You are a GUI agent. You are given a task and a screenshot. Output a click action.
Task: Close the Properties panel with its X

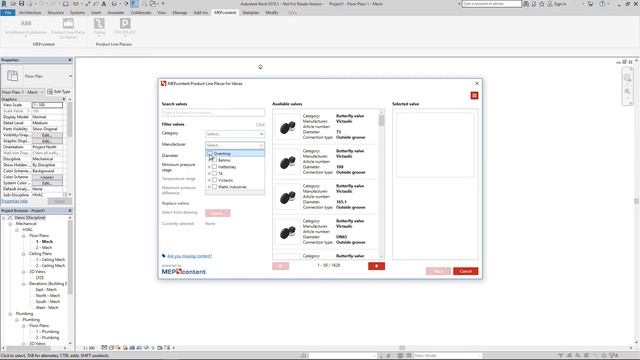coord(70,60)
